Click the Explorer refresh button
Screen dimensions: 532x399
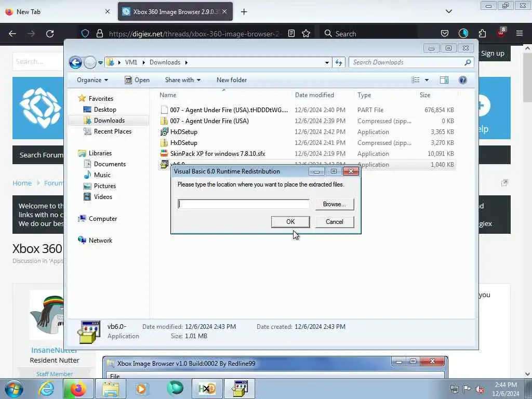[339, 62]
